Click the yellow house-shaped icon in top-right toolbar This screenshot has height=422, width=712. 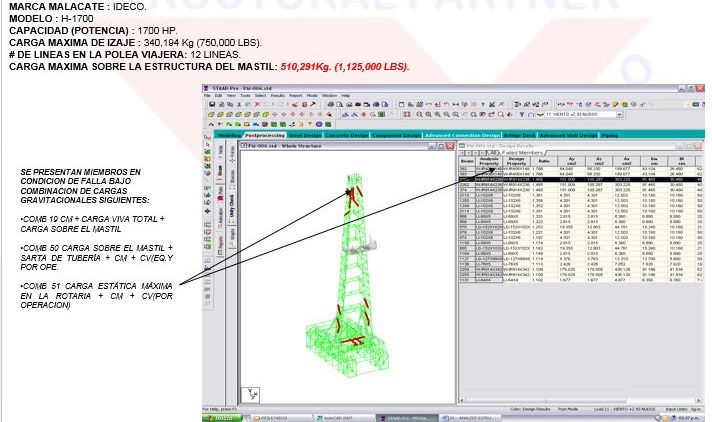pos(624,104)
